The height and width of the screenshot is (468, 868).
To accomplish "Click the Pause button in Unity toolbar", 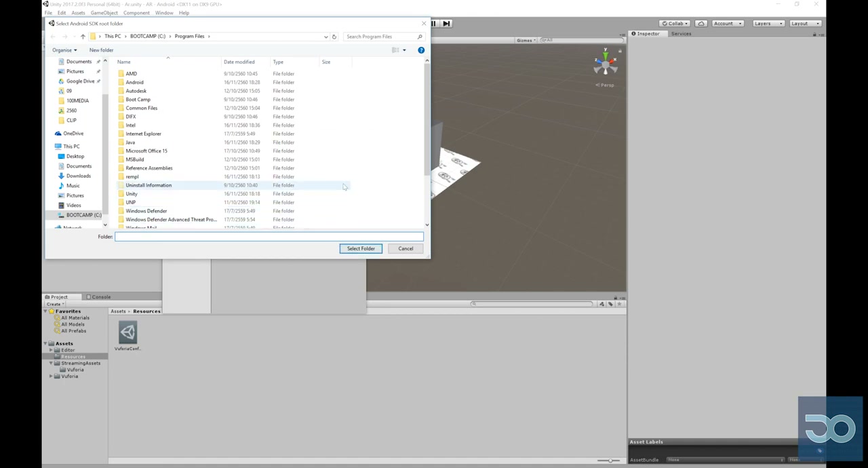I will pos(433,23).
